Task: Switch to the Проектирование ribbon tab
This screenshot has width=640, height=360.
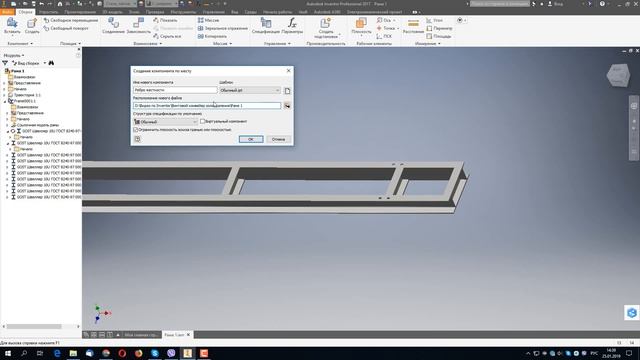Action: 80,12
